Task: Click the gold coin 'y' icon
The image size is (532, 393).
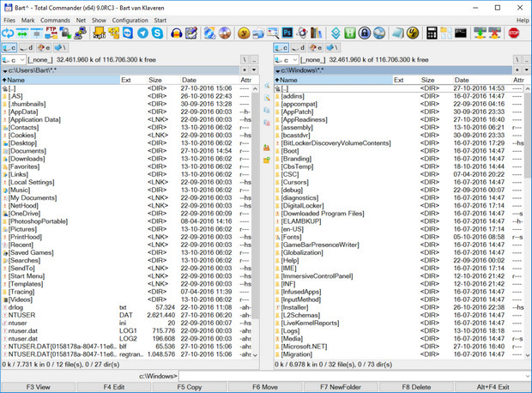Action: (x=244, y=33)
